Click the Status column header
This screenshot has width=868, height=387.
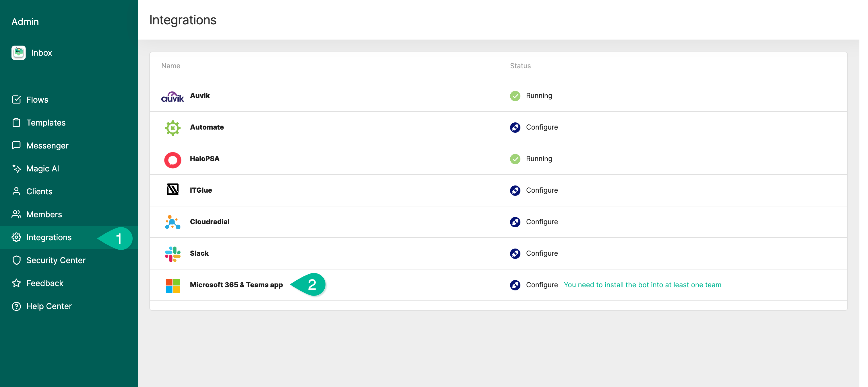[x=520, y=66]
